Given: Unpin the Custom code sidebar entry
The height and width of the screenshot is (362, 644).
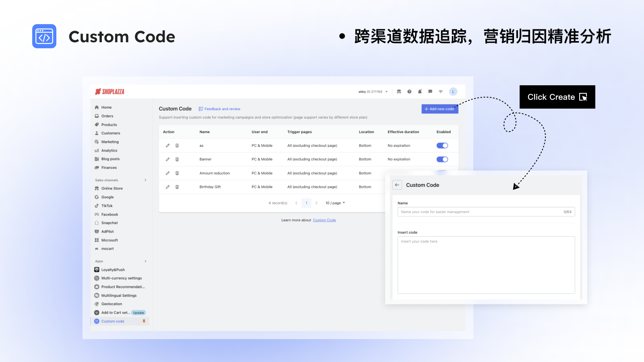Looking at the screenshot, I should (144, 321).
